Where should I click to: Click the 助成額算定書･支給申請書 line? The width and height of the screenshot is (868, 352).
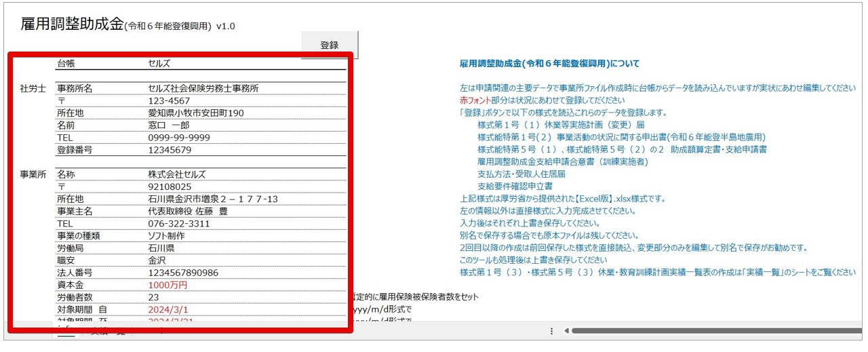click(x=622, y=149)
